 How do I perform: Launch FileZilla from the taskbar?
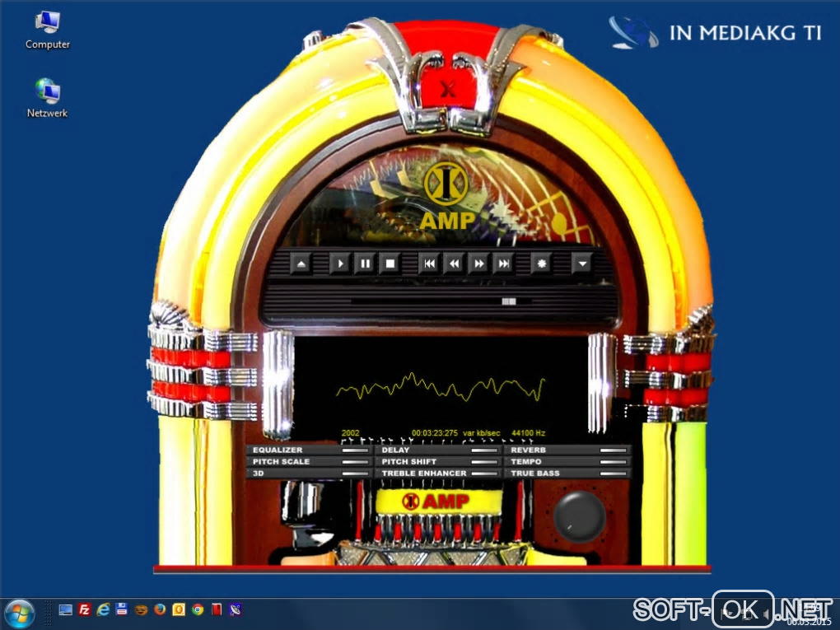click(84, 609)
